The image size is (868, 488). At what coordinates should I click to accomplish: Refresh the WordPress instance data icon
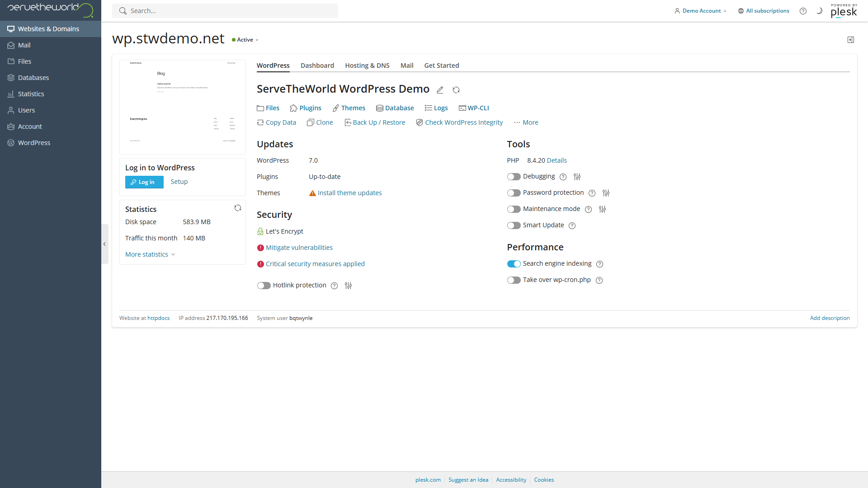[456, 90]
